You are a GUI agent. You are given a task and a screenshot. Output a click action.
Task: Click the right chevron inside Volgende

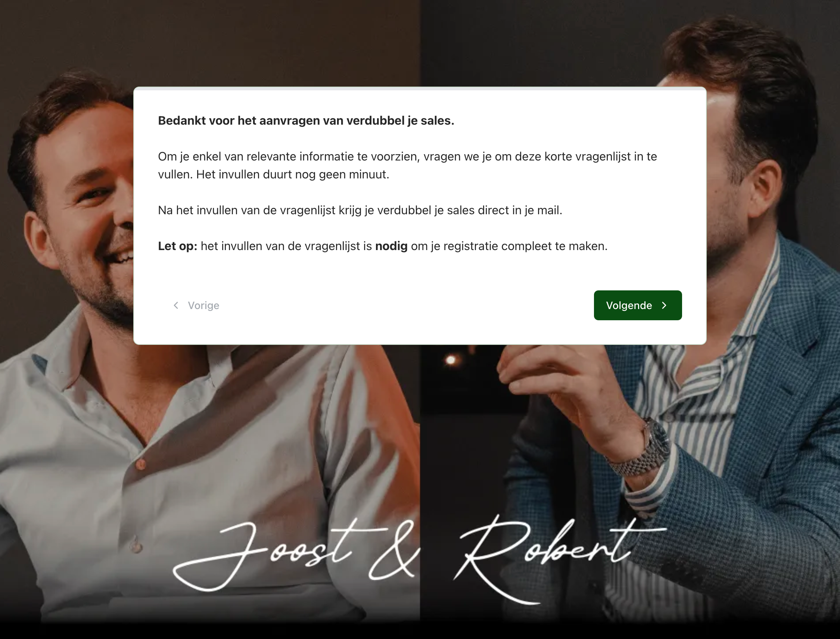tap(664, 305)
